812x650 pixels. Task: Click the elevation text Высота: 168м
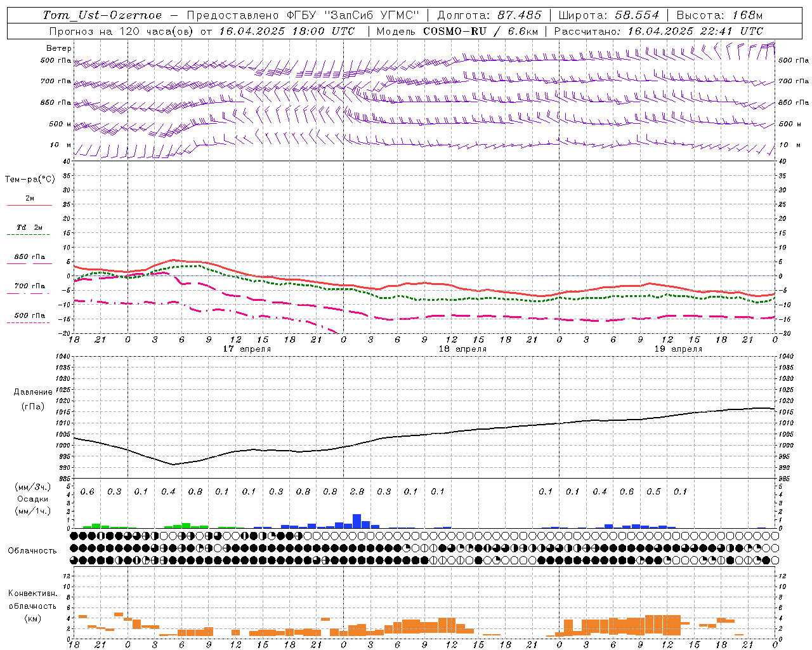tap(719, 15)
